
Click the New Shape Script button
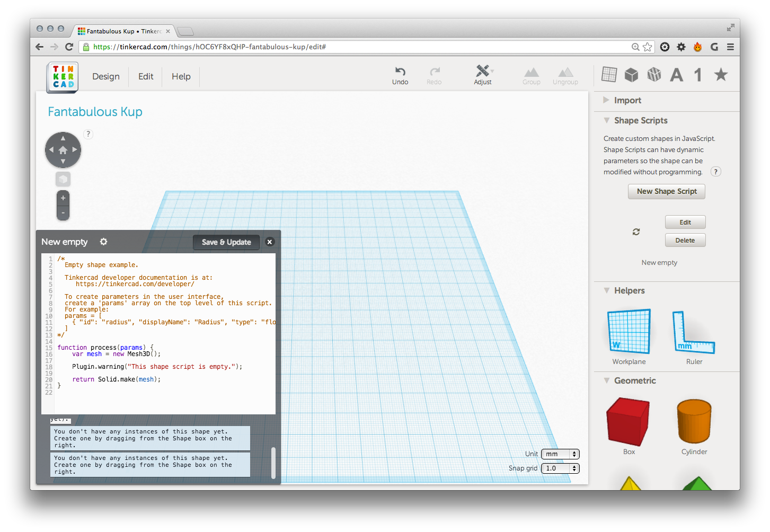click(667, 191)
